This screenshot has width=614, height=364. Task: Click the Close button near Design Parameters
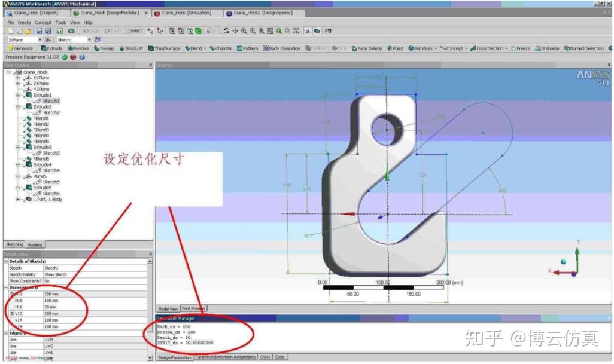(x=279, y=356)
